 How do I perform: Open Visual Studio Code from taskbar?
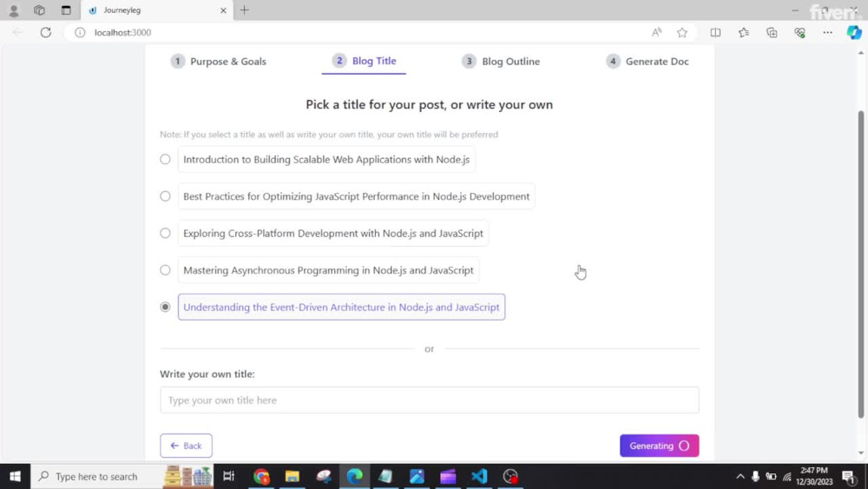pos(479,476)
